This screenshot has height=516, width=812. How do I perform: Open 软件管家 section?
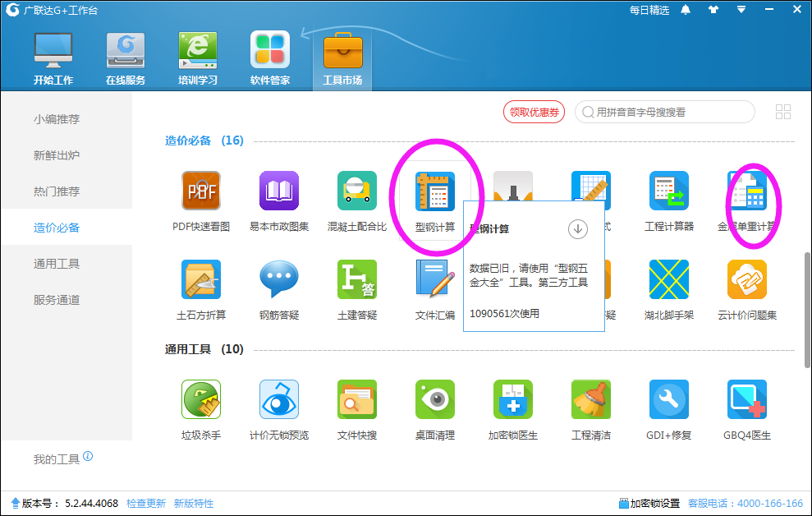tap(270, 58)
